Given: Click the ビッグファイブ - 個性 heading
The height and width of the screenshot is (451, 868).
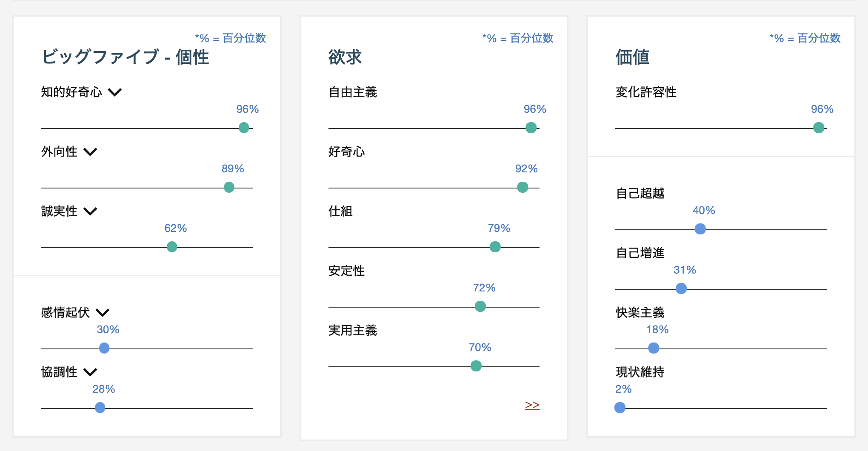Looking at the screenshot, I should click(x=125, y=57).
